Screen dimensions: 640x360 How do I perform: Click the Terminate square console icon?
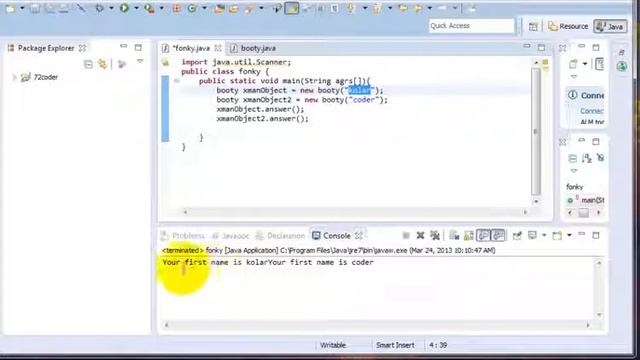(x=406, y=236)
